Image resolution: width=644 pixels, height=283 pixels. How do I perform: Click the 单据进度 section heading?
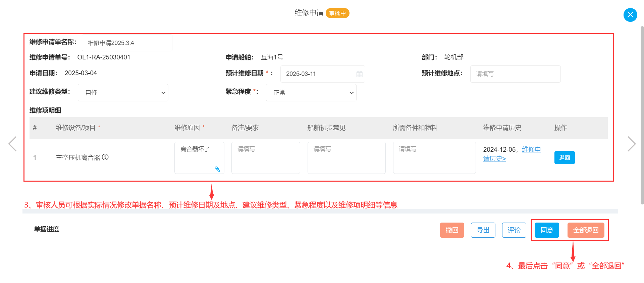point(47,229)
